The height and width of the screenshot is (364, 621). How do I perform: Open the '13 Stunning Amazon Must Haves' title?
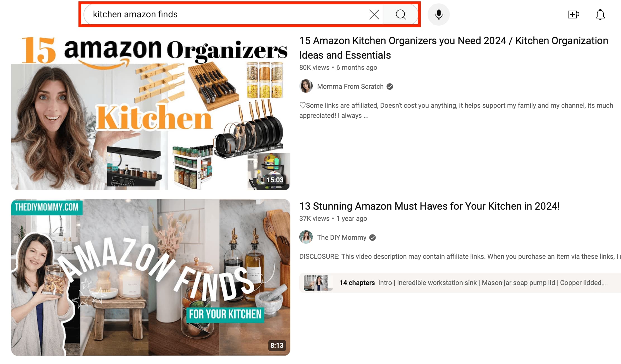coord(429,206)
